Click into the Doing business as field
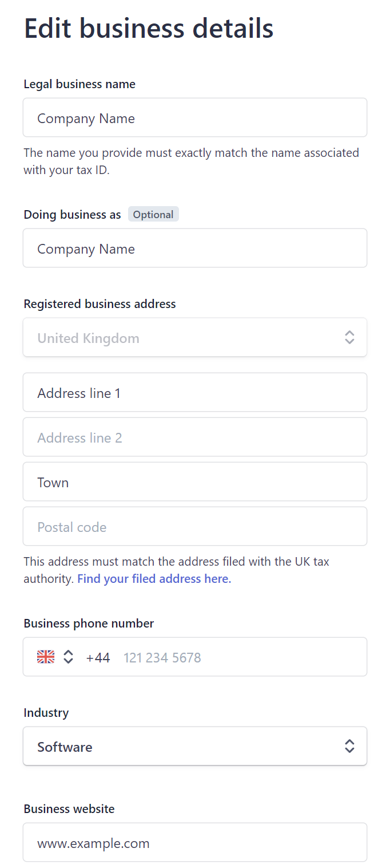386x868 pixels. click(x=195, y=248)
